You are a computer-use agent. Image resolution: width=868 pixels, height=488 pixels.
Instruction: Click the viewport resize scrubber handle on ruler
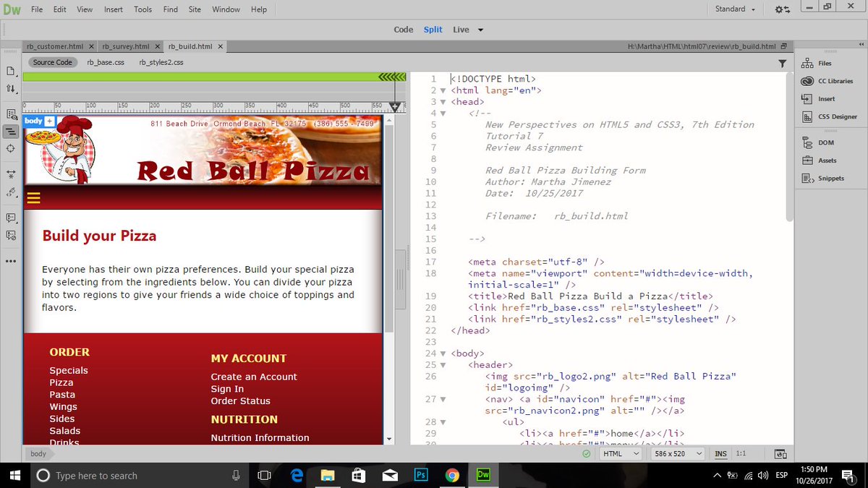point(395,107)
